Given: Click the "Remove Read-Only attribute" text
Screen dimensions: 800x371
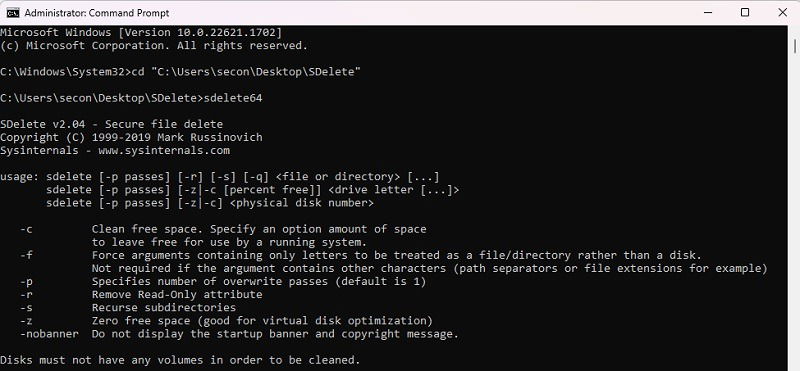Looking at the screenshot, I should [x=177, y=294].
